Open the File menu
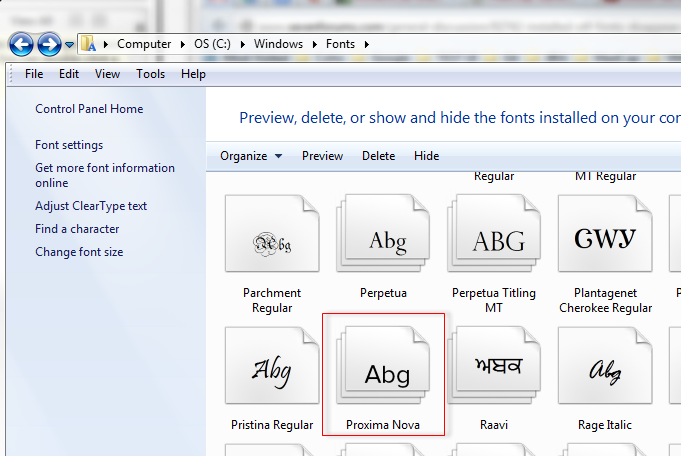The image size is (681, 456). click(x=34, y=74)
